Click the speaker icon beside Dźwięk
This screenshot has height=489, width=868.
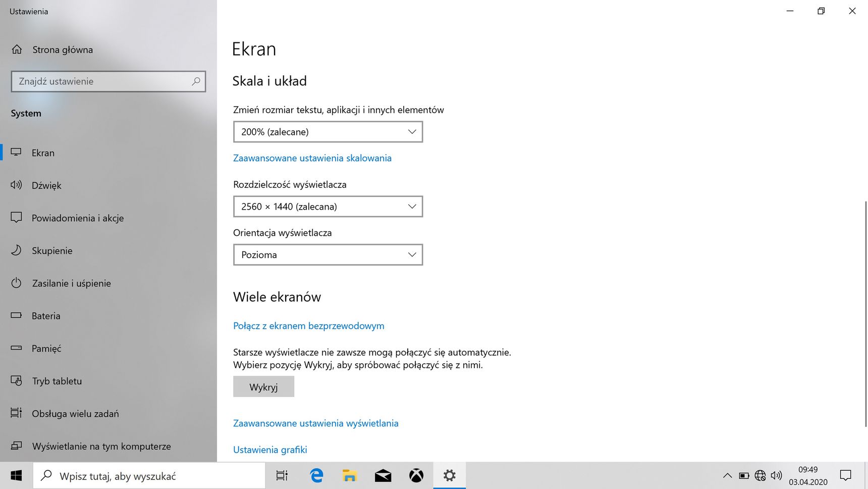coord(16,185)
